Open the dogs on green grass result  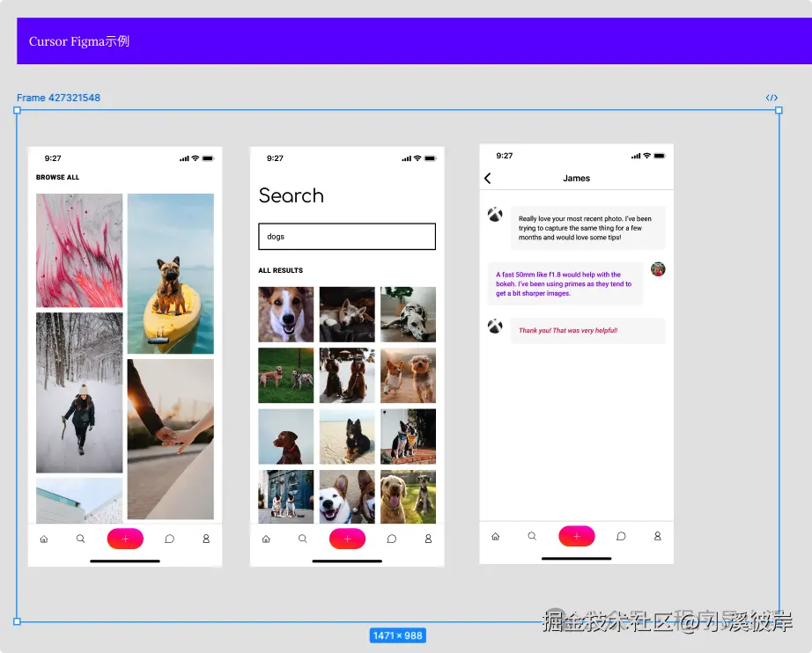[x=286, y=376]
